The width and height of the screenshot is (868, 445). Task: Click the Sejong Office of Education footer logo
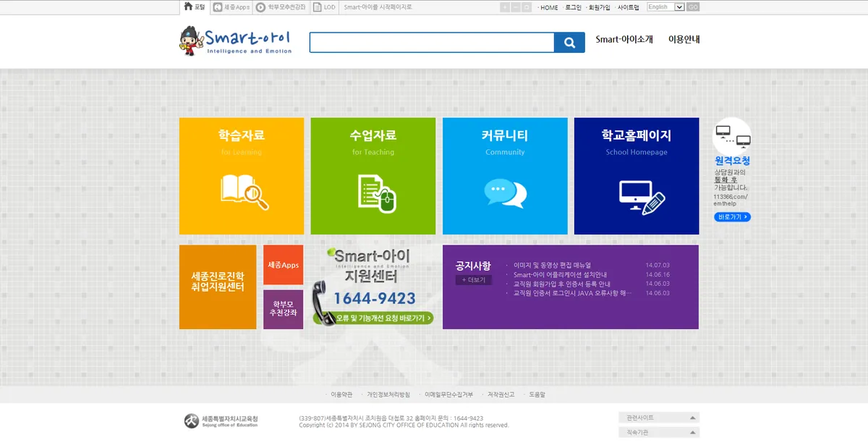tap(192, 420)
